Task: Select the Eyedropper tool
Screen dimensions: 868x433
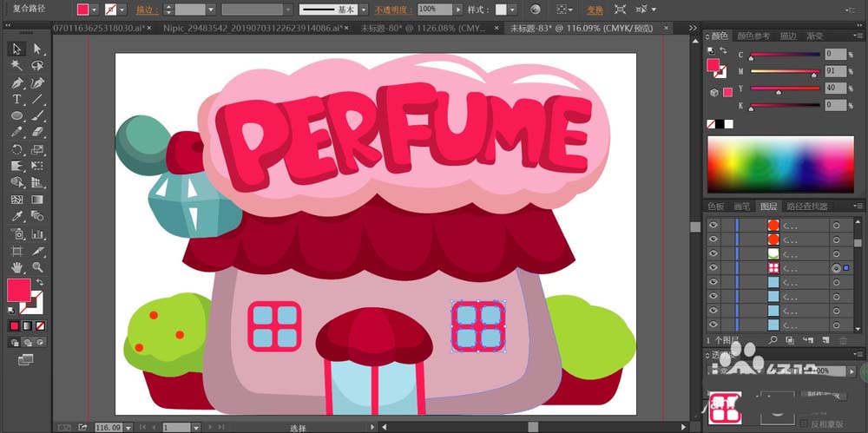Action: pos(16,216)
